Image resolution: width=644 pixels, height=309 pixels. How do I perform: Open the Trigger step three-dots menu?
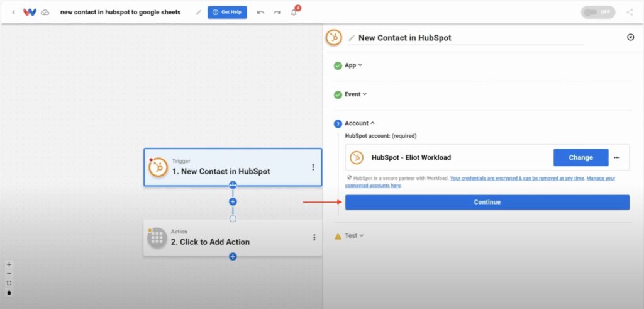[x=313, y=167]
